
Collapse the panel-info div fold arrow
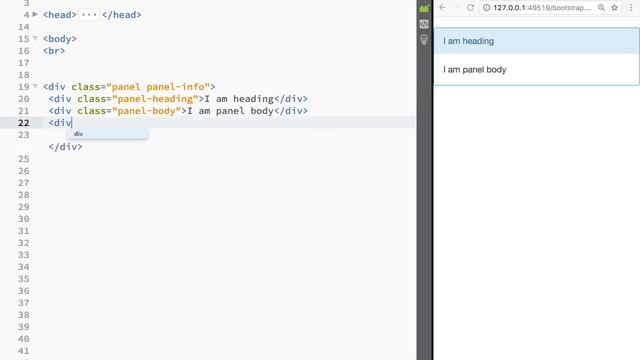35,86
